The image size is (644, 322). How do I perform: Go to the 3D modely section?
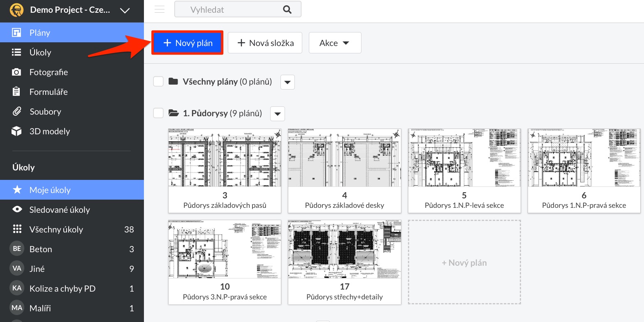coord(72,131)
